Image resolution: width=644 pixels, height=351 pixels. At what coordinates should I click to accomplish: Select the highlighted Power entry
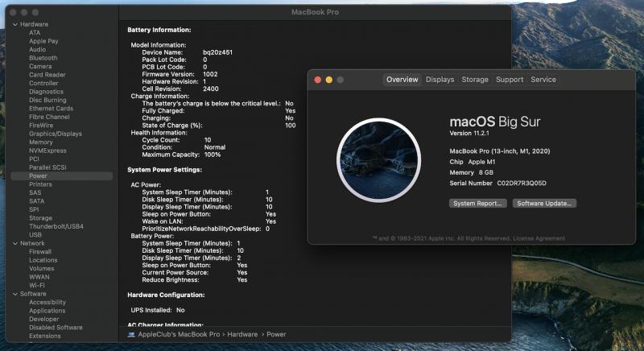pos(62,176)
